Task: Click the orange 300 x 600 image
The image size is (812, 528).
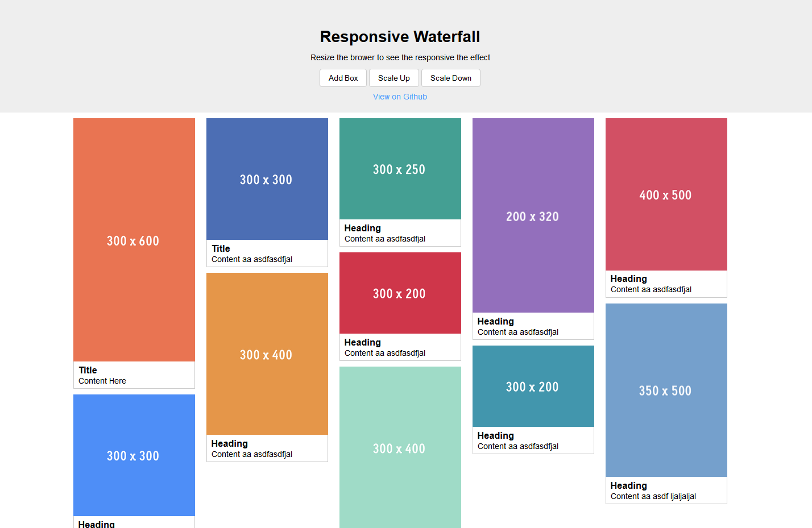Action: [x=134, y=240]
